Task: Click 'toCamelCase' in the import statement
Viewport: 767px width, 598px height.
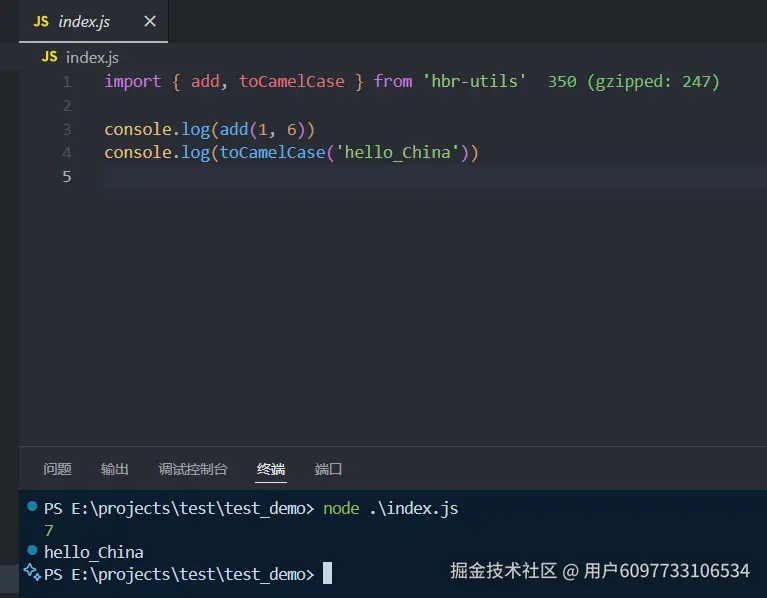Action: pos(292,82)
